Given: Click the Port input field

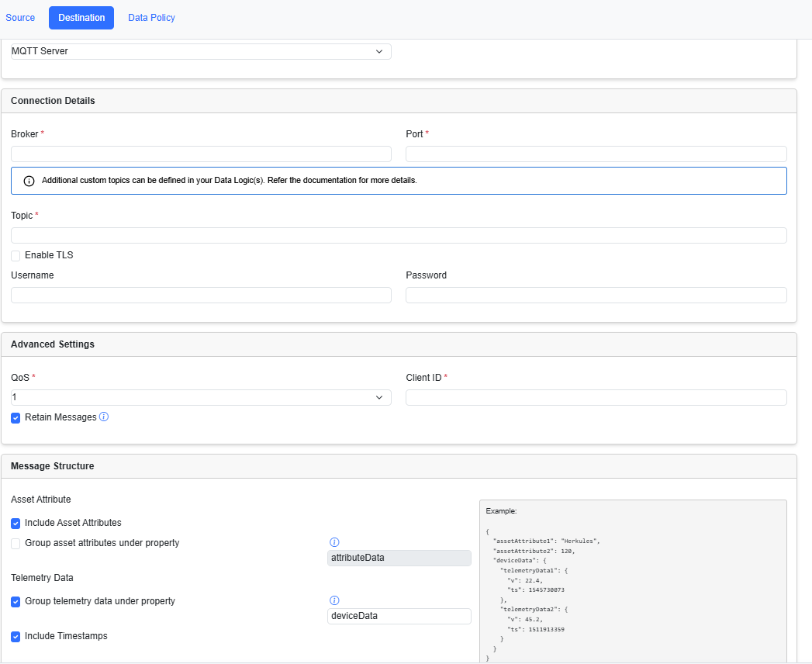Looking at the screenshot, I should [x=596, y=154].
